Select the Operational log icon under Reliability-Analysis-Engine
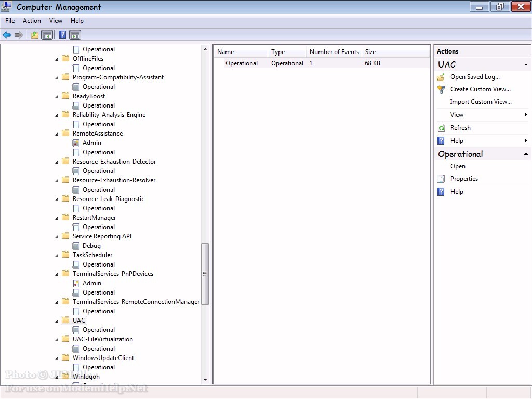This screenshot has width=532, height=399. coord(76,124)
